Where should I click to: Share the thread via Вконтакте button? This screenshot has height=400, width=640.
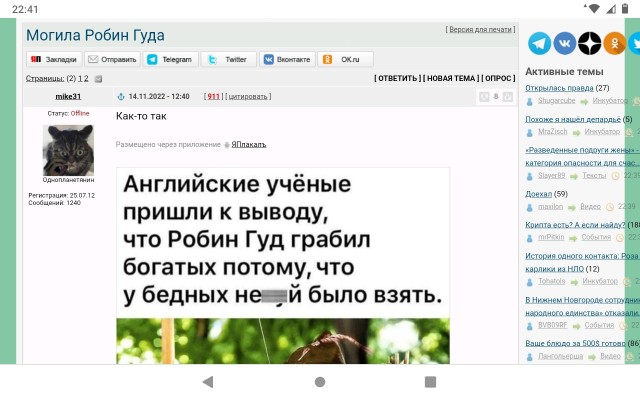(287, 60)
